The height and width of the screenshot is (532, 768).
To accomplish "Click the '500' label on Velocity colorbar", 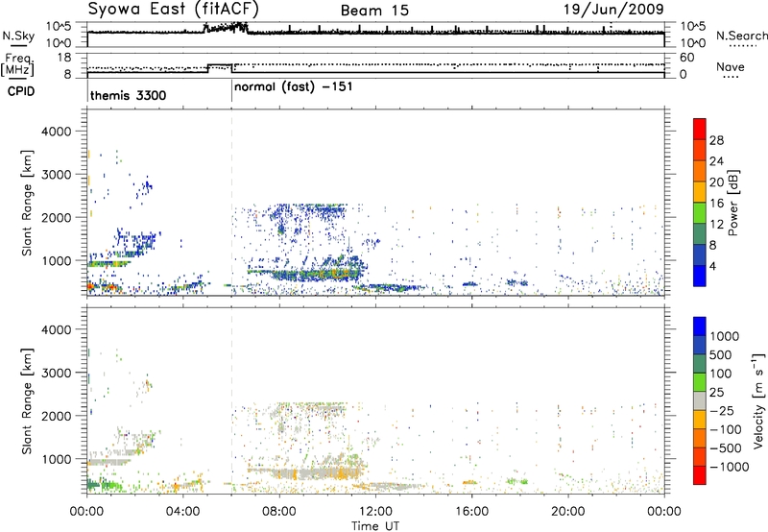I will (x=721, y=355).
